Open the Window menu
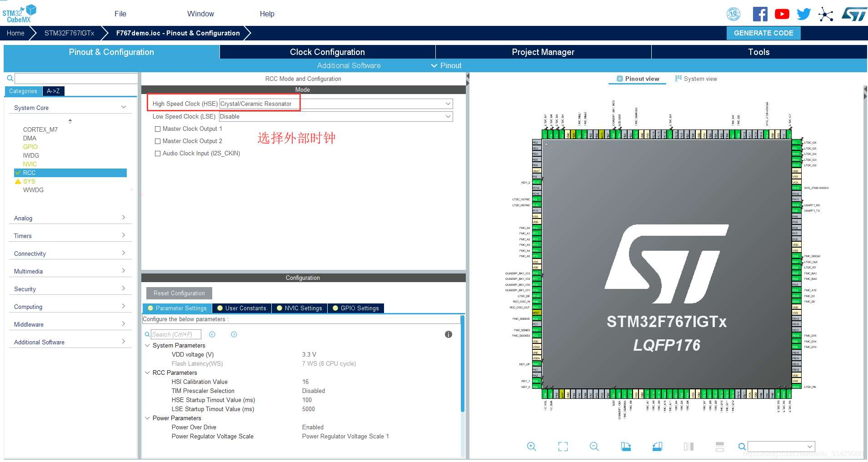Screen dimensions: 868x462 click(200, 14)
